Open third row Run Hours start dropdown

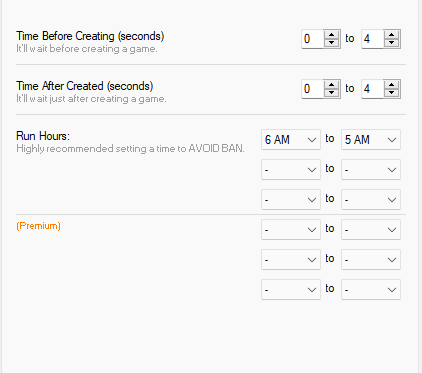(x=291, y=199)
